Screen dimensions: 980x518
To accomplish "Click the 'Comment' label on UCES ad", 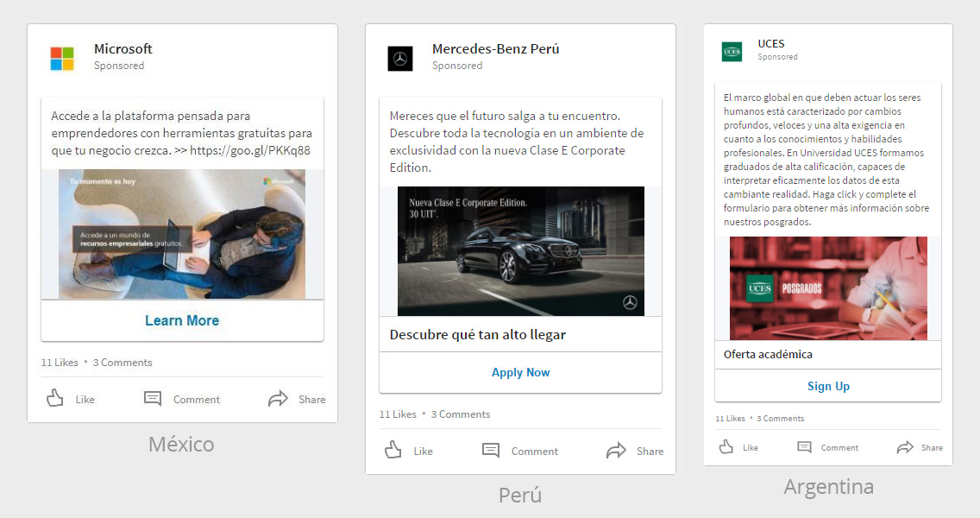I will point(839,447).
